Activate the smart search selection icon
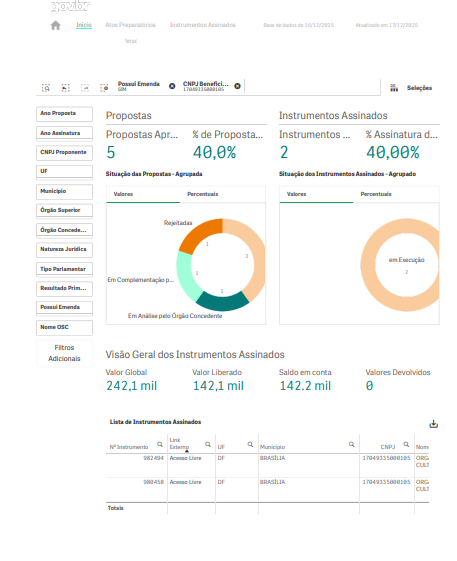This screenshot has width=457, height=561. pyautogui.click(x=46, y=88)
